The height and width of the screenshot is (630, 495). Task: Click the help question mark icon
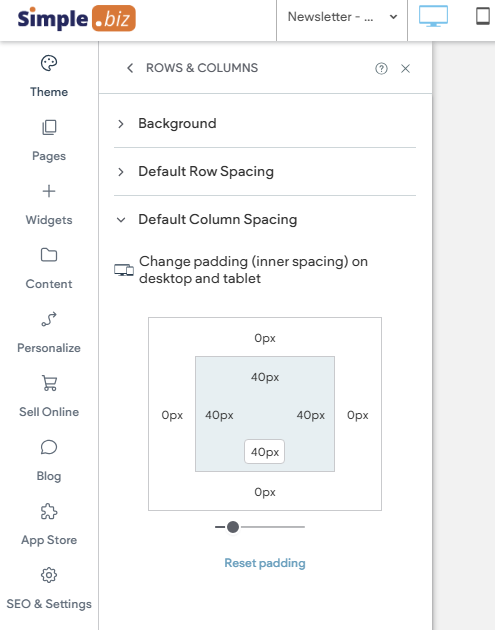point(381,69)
